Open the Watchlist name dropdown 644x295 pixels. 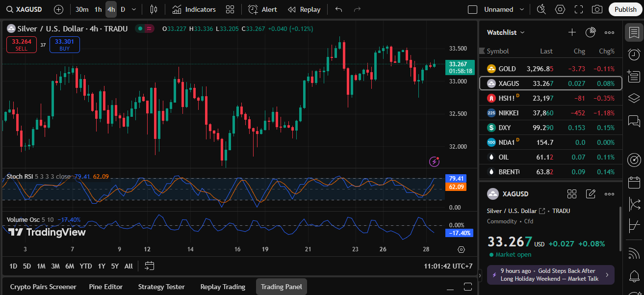click(506, 32)
